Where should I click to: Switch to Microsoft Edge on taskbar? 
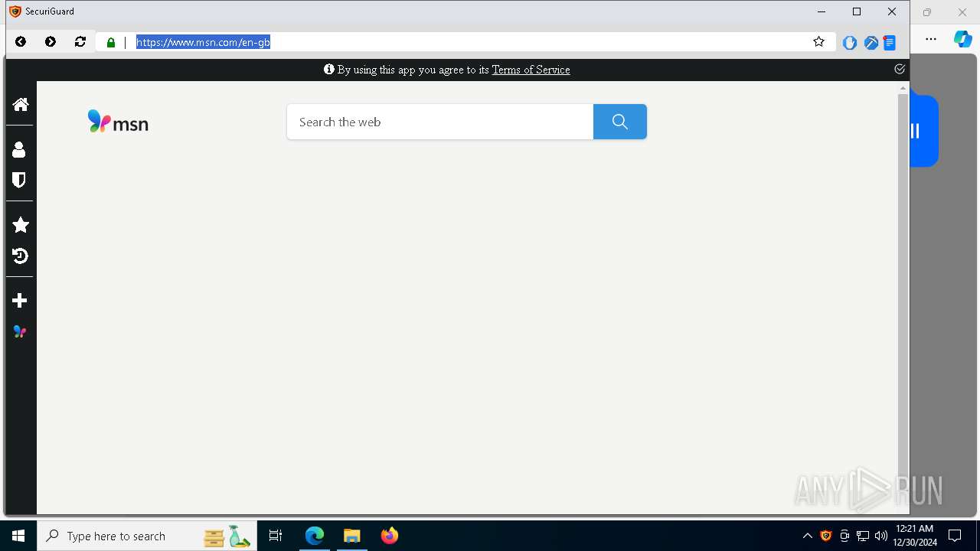[x=315, y=536]
